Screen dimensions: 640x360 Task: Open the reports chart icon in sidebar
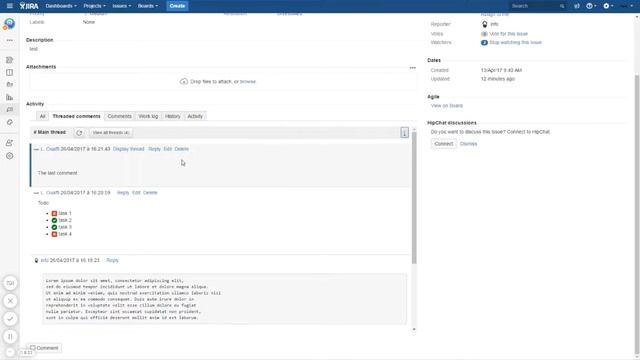pos(9,97)
